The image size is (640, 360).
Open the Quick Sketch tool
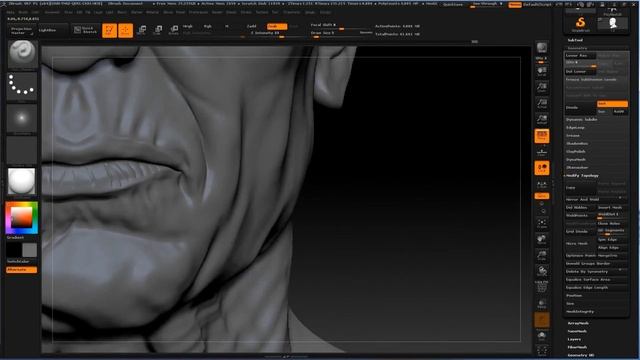[86, 30]
